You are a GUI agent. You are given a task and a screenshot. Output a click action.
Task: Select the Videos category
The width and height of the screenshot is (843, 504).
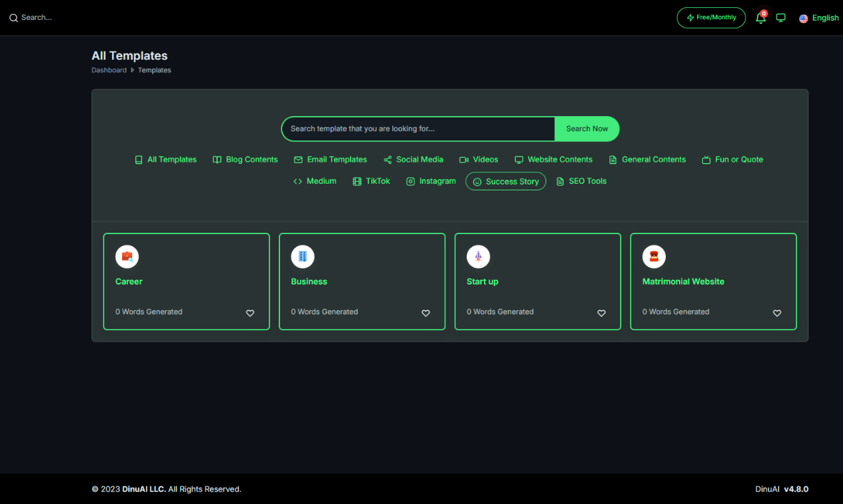pos(479,160)
